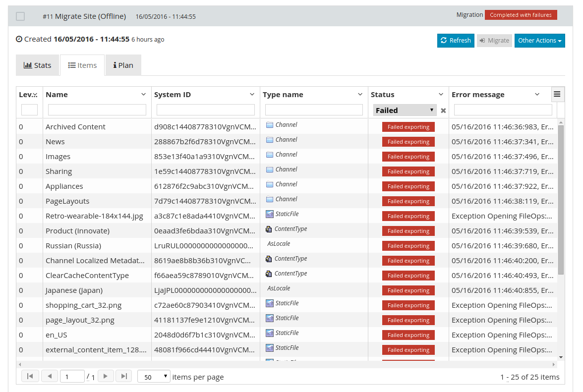
Task: Clear the Status filter with the X icon
Action: tap(443, 111)
